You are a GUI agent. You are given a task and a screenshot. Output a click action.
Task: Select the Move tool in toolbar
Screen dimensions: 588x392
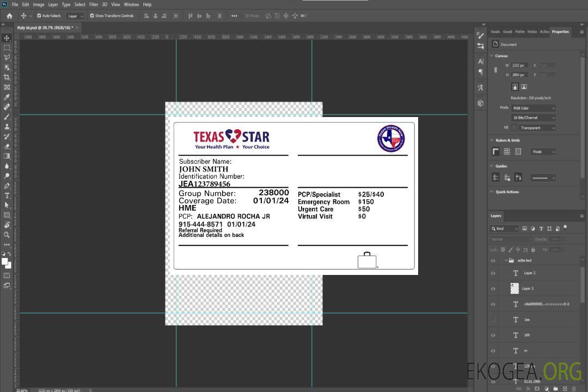[x=7, y=38]
